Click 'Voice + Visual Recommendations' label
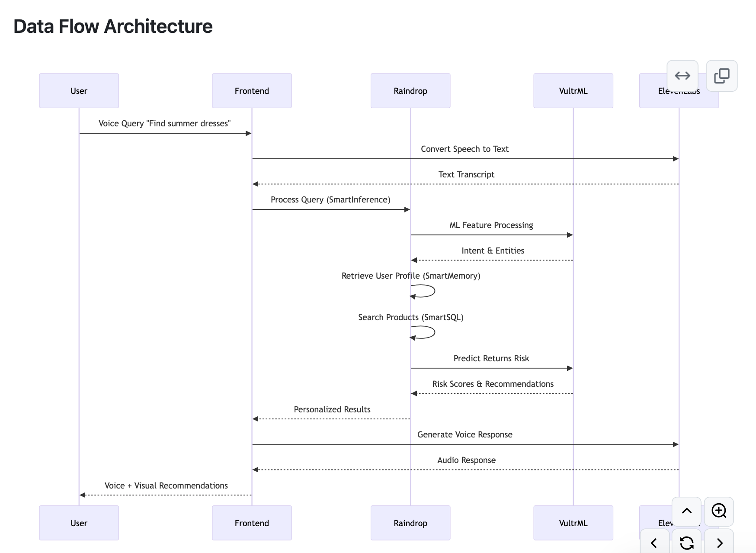The height and width of the screenshot is (553, 756). coord(166,485)
